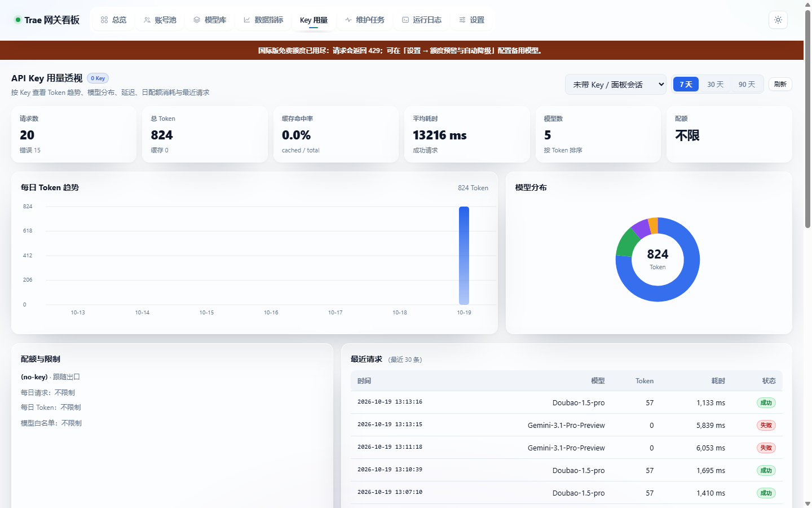Select the 30 天 time range
The height and width of the screenshot is (508, 812).
pos(716,84)
